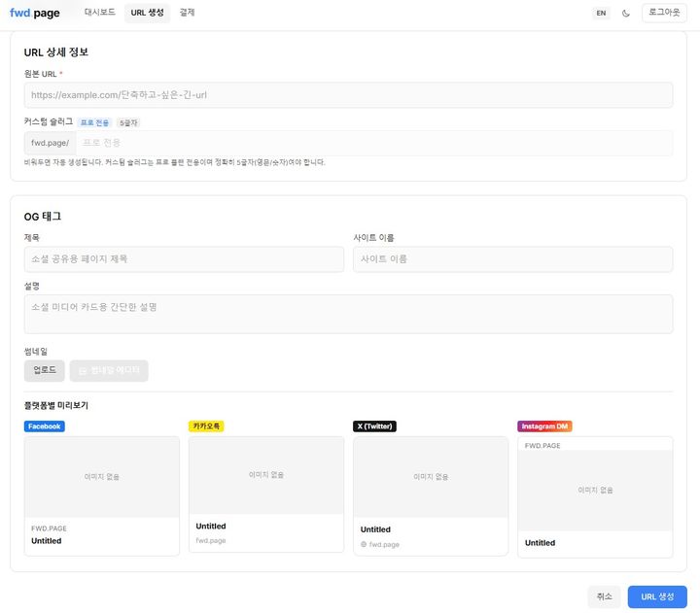Click fwd.page text in 카카오톡 card
The height and width of the screenshot is (613, 700).
[211, 540]
